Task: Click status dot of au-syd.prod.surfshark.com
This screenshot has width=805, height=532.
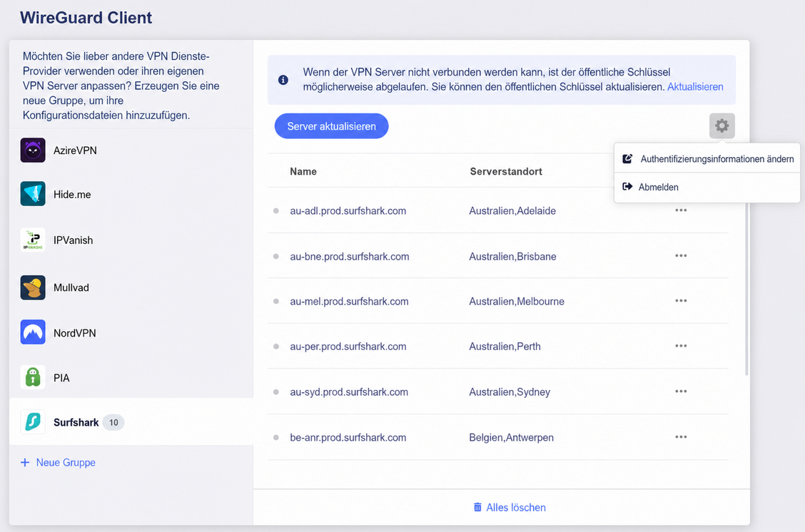Action: (276, 392)
